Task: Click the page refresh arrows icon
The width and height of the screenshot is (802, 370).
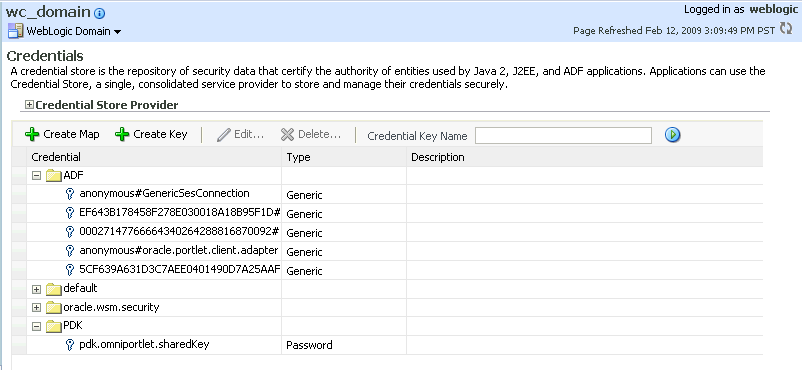Action: pyautogui.click(x=786, y=29)
